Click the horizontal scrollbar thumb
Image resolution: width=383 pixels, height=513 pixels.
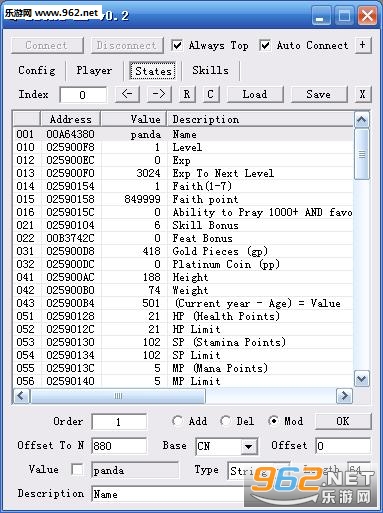[x=118, y=396]
